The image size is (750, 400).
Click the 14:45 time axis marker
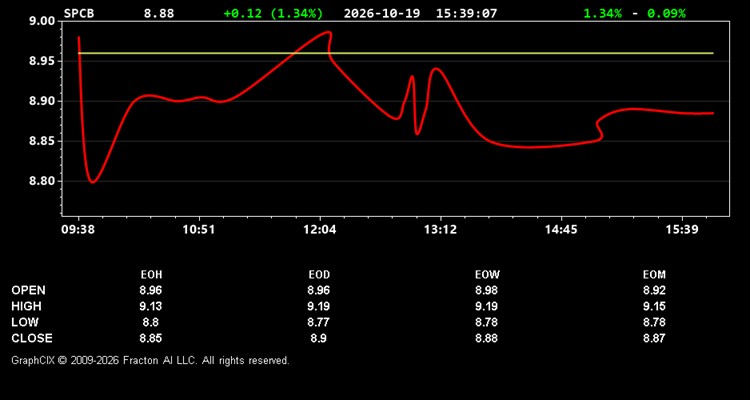(x=561, y=230)
